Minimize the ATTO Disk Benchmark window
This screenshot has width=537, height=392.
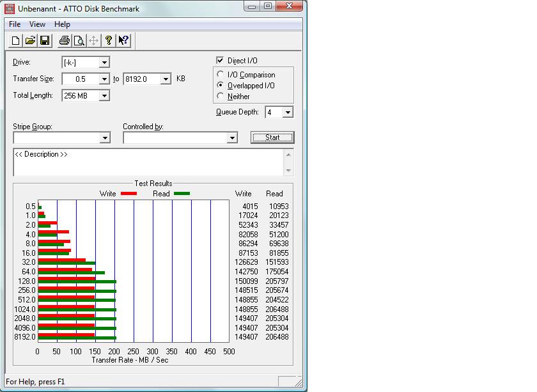pos(252,6)
